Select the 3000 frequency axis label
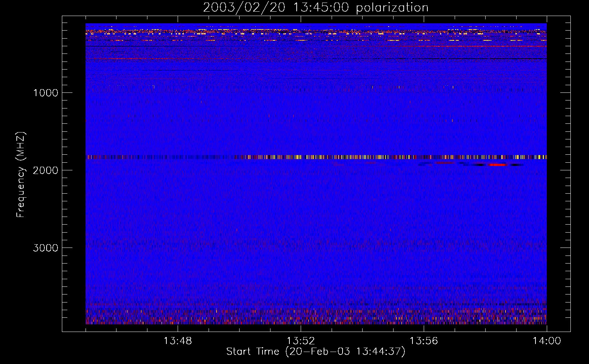Image resolution: width=589 pixels, height=364 pixels. [x=46, y=248]
